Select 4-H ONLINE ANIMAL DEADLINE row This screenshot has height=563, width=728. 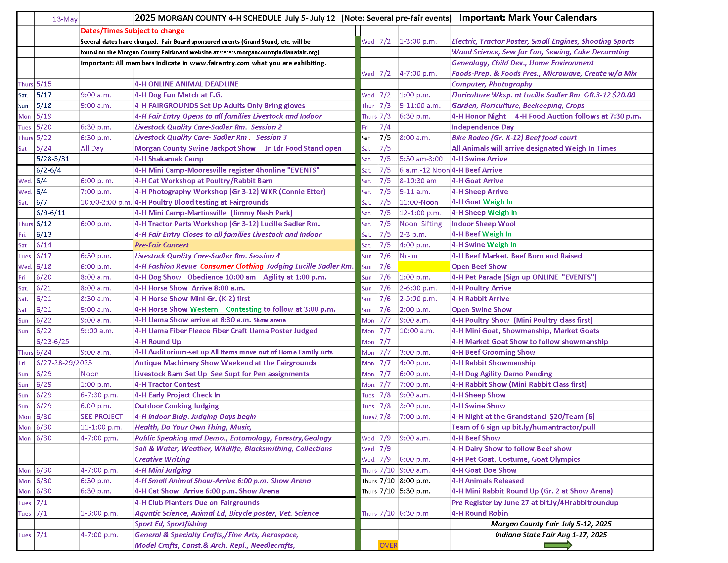(186, 84)
